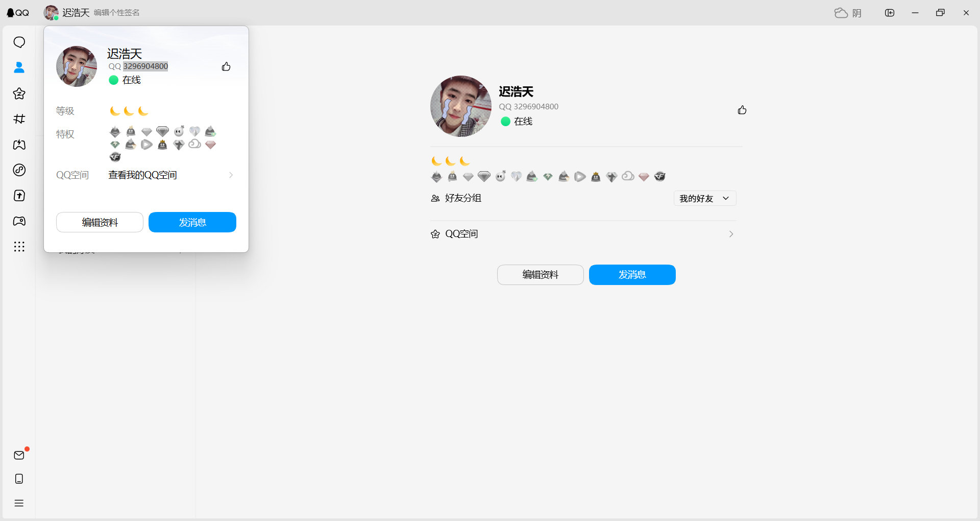Viewport: 980px width, 521px height.
Task: Click the cloud privilege icon in the popup card
Action: coord(194,144)
